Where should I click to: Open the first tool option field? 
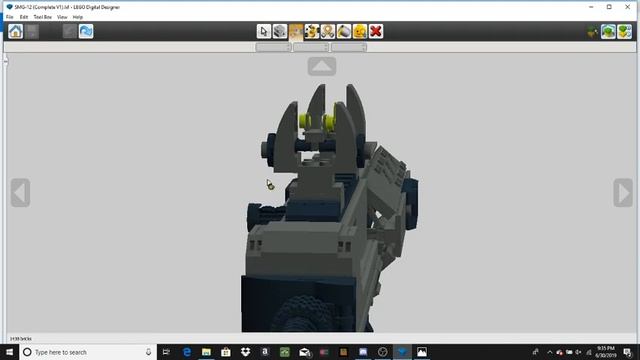[273, 47]
